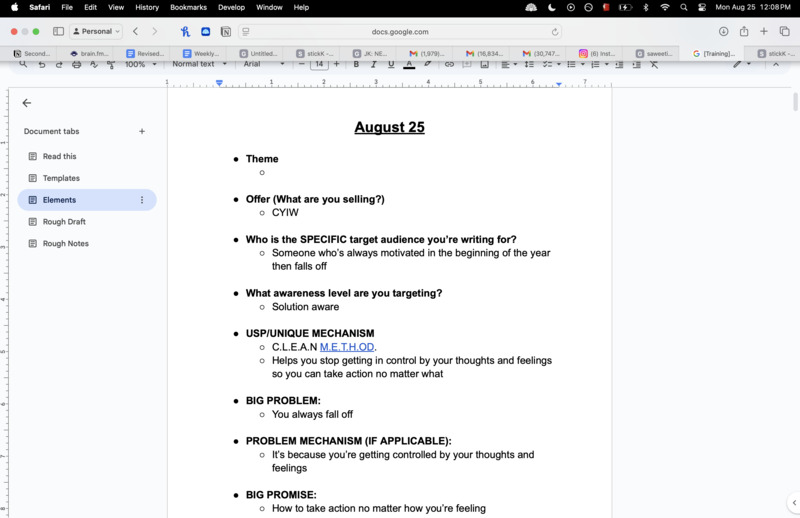Click the Safari Share icon
This screenshot has height=518, width=800.
click(x=744, y=31)
